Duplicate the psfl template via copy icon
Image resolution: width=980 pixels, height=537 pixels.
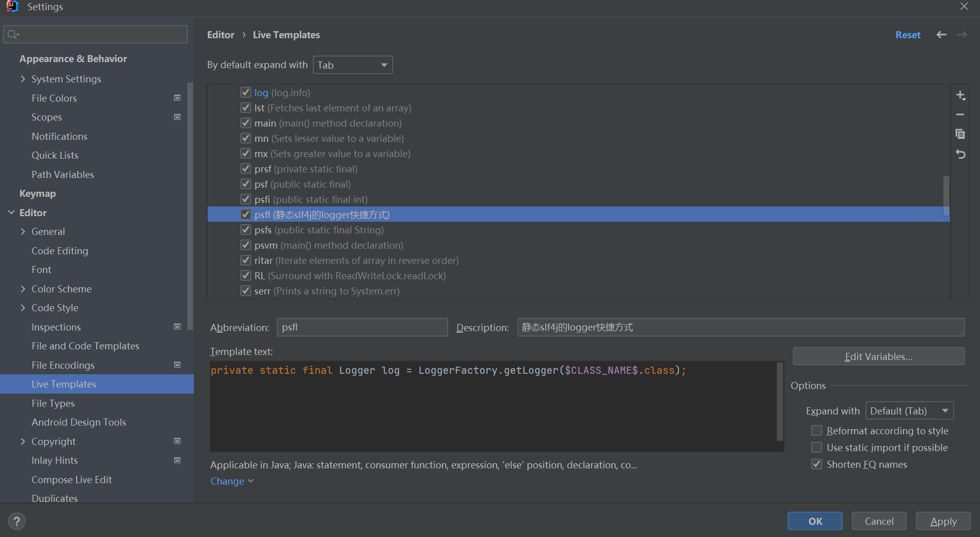961,134
